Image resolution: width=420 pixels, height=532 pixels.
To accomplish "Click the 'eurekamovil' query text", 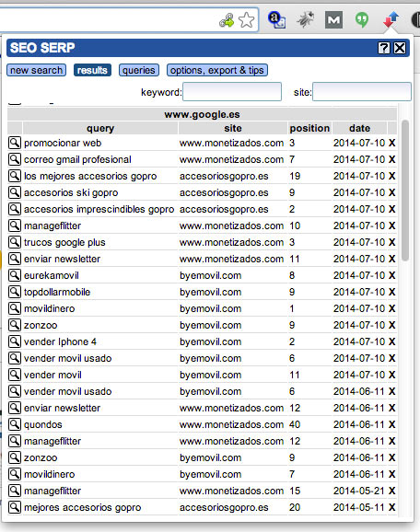I will pyautogui.click(x=52, y=275).
